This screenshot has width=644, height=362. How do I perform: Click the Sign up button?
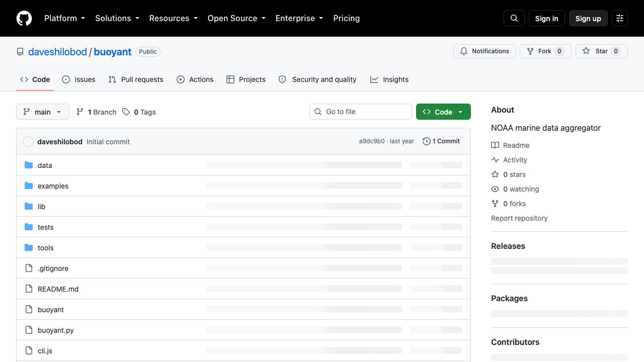(x=588, y=18)
